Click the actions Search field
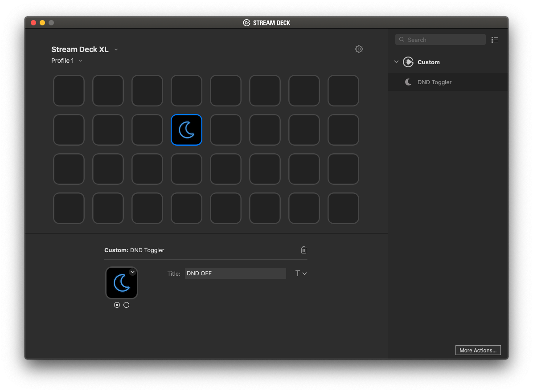The image size is (533, 392). [440, 39]
